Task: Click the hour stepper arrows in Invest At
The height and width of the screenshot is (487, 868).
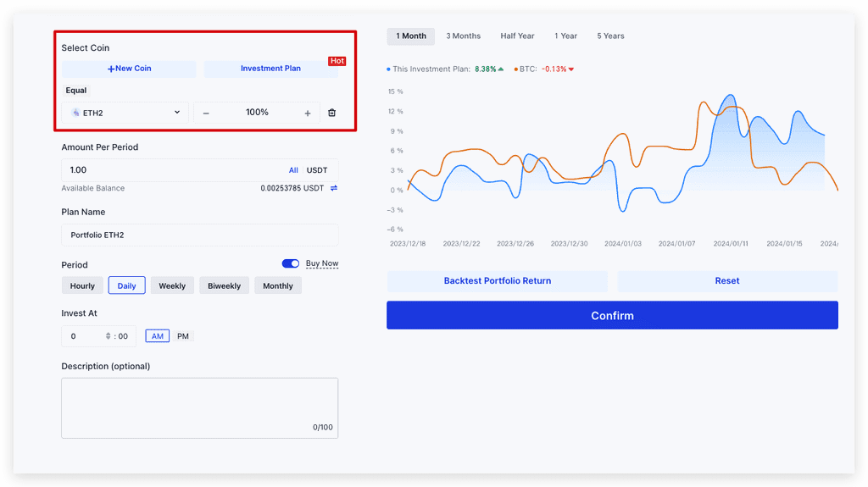Action: point(108,336)
